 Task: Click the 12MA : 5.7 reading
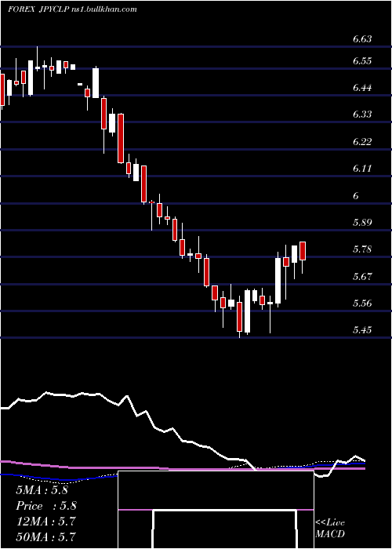(x=45, y=522)
